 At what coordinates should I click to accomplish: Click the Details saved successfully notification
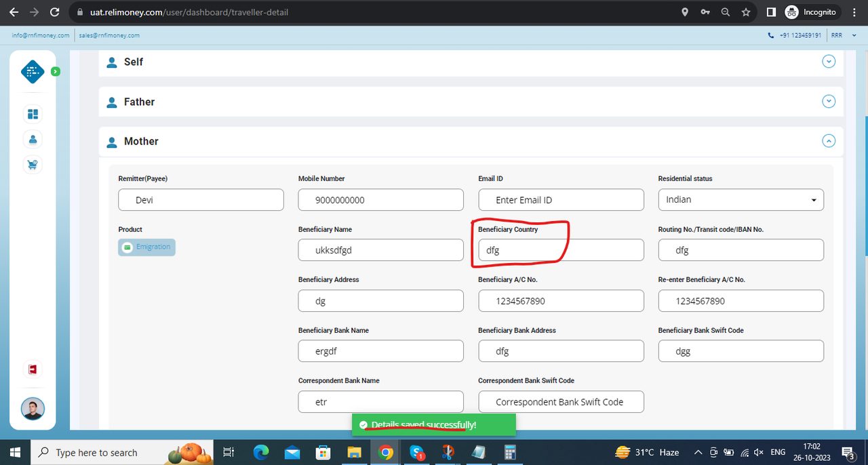pyautogui.click(x=434, y=424)
